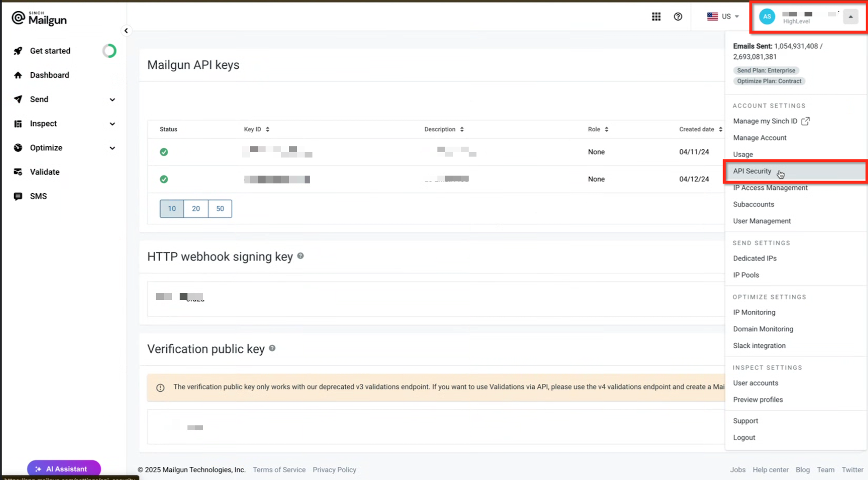This screenshot has height=480, width=868.
Task: Click the external link icon beside Manage my Sinch ID
Action: coord(806,120)
